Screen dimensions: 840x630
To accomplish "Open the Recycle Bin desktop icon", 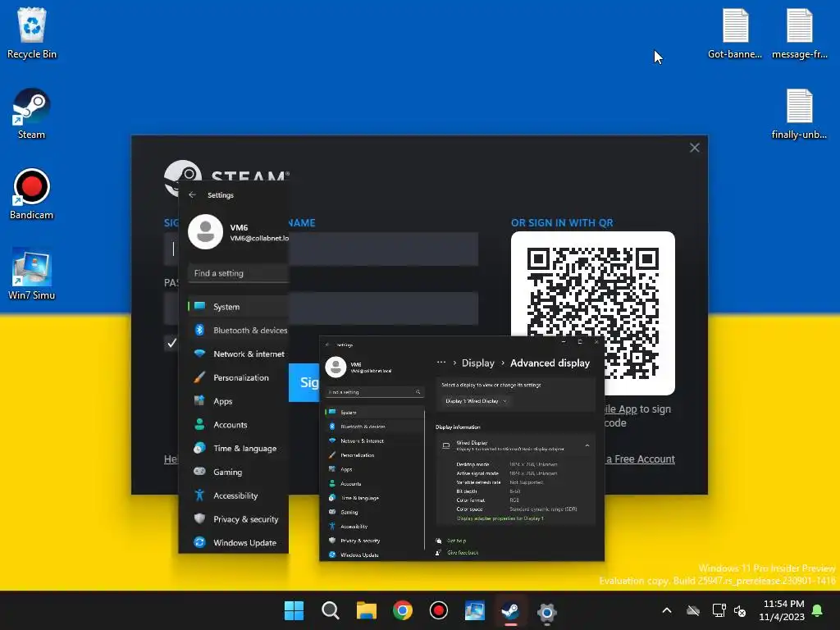I will coord(32,33).
